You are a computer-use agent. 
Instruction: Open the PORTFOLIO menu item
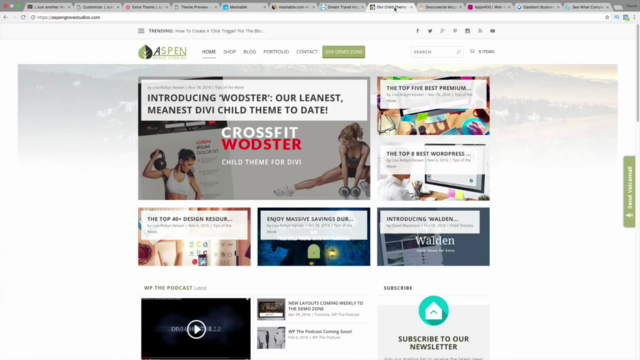[x=276, y=52]
